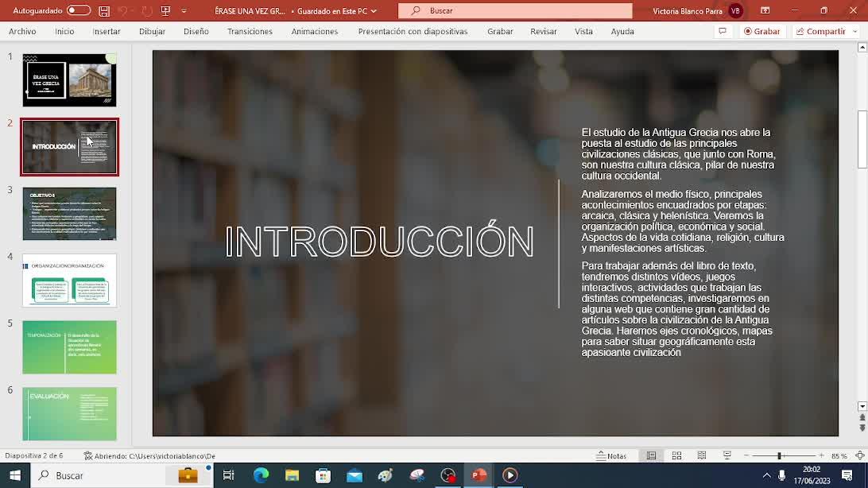This screenshot has width=868, height=488.
Task: Open the Archivo menu
Action: pyautogui.click(x=22, y=32)
